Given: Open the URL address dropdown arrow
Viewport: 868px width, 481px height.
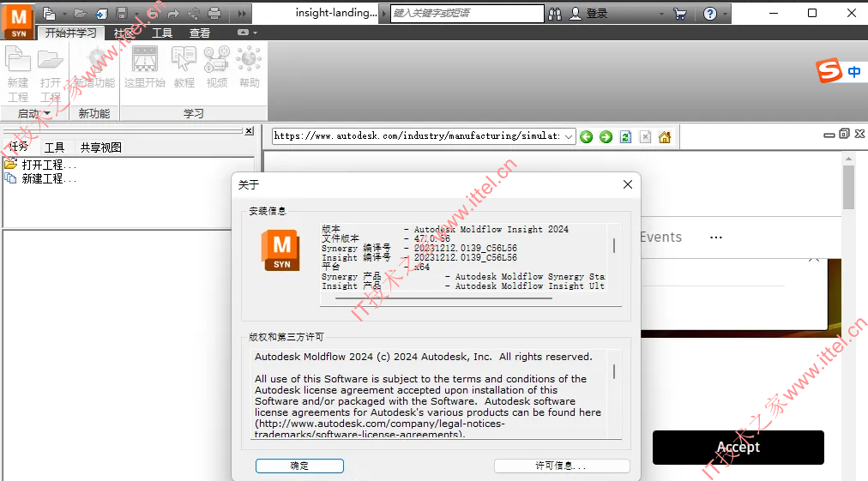Looking at the screenshot, I should pyautogui.click(x=569, y=136).
